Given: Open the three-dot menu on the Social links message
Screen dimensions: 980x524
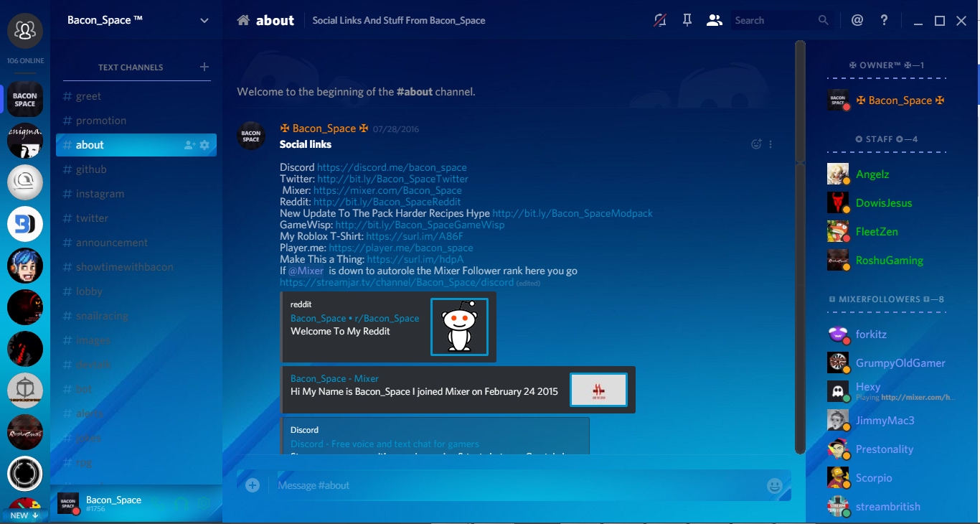Looking at the screenshot, I should pyautogui.click(x=771, y=144).
